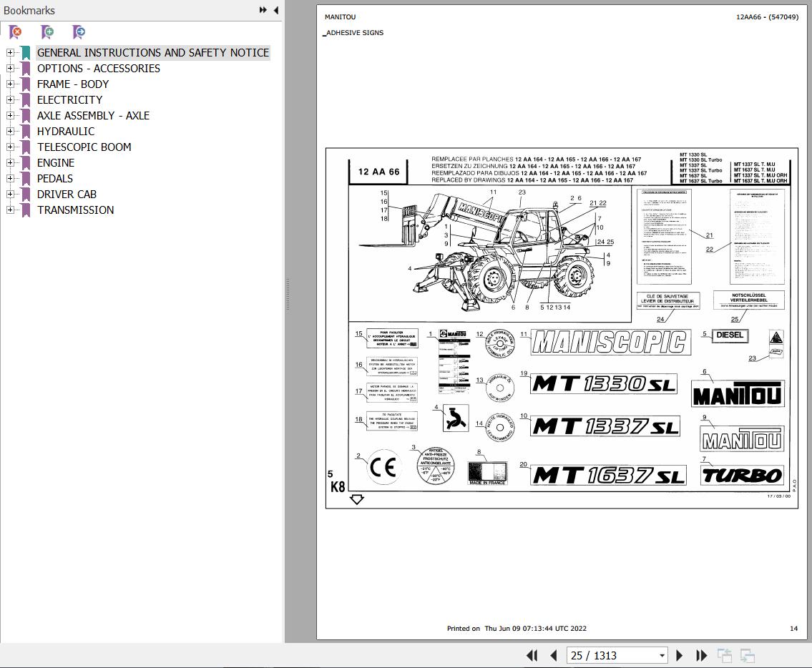Screen dimensions: 812x668
Task: Click bookmark ribbon icon beside AXLE ASSEMBLY - AXLE
Action: coord(25,115)
